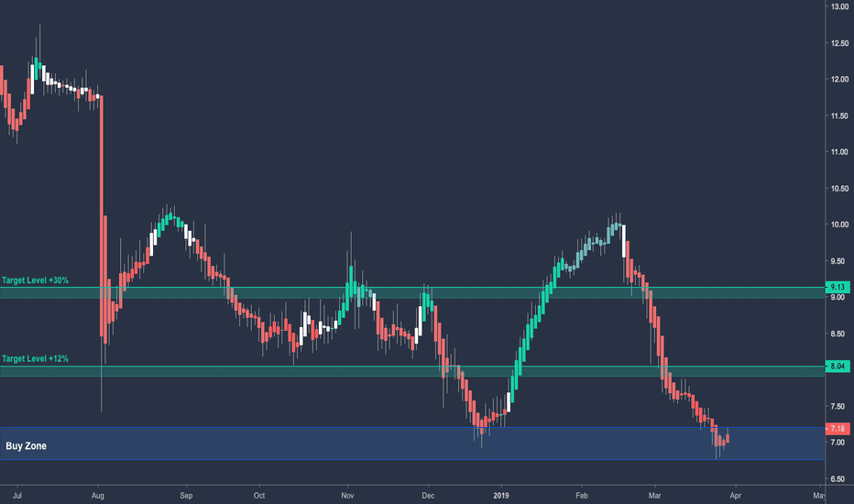Click the Nov label on time axis
This screenshot has width=854, height=504.
click(x=347, y=495)
